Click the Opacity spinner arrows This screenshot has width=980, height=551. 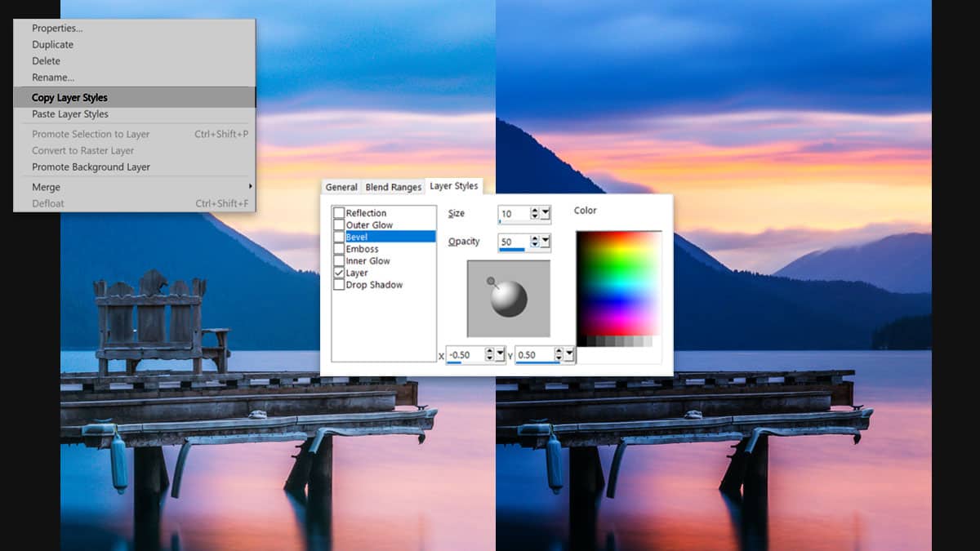535,242
